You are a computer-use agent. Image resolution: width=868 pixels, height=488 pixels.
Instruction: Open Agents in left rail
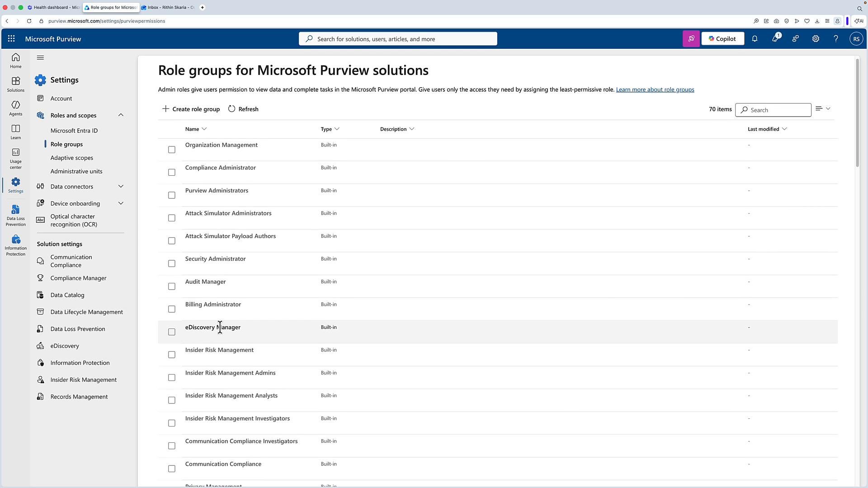tap(16, 108)
